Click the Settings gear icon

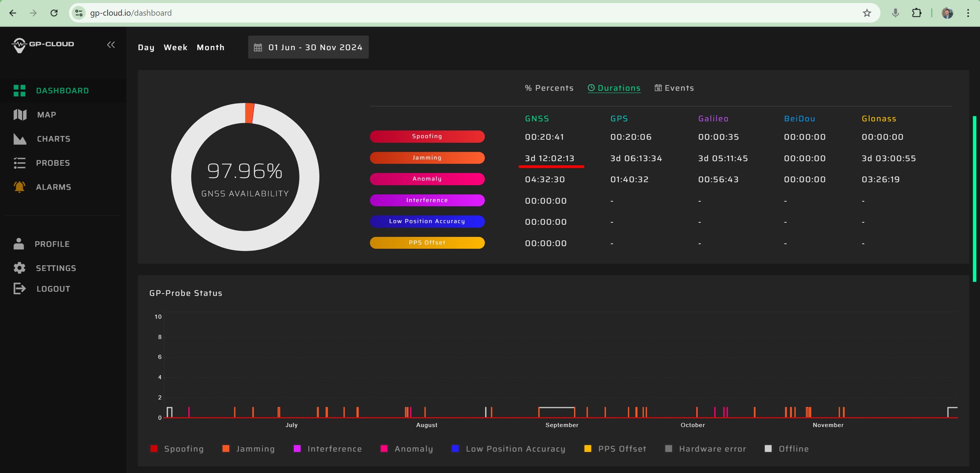20,268
